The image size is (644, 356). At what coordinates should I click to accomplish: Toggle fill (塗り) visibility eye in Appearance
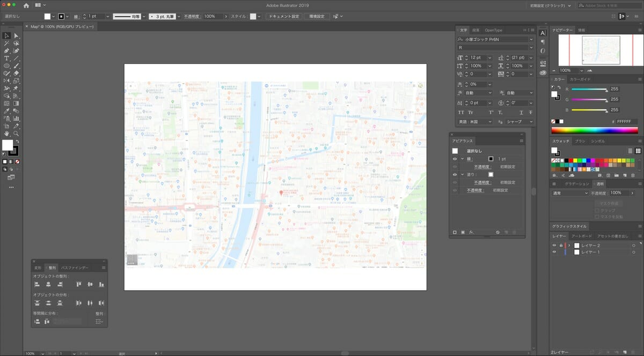(455, 174)
